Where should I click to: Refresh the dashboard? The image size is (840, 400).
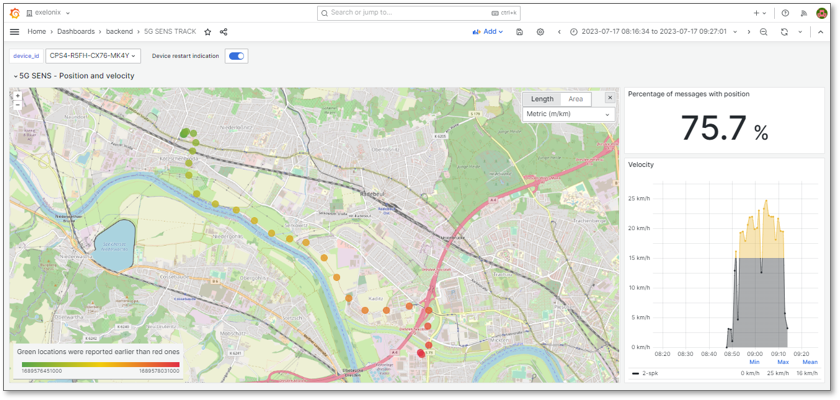tap(784, 32)
